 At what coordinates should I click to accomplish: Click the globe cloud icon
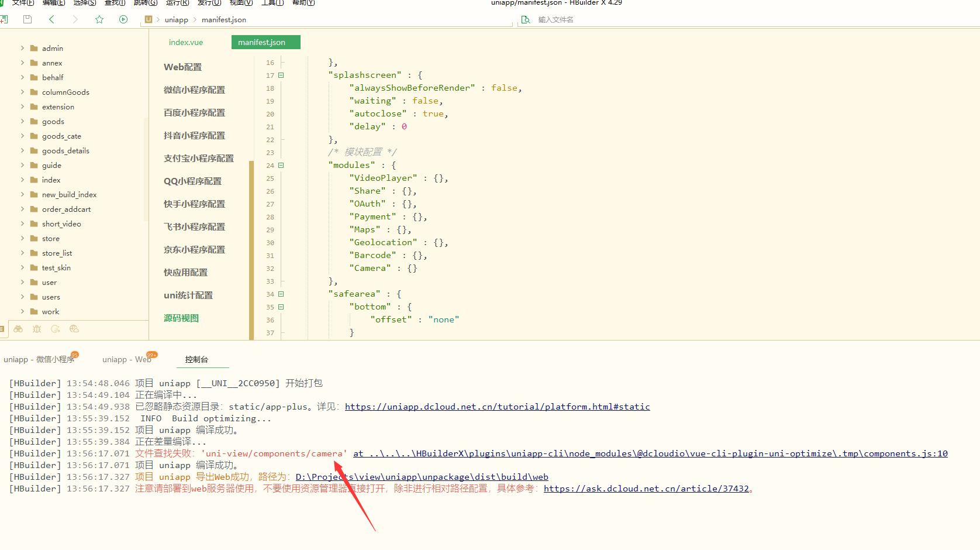coord(74,329)
